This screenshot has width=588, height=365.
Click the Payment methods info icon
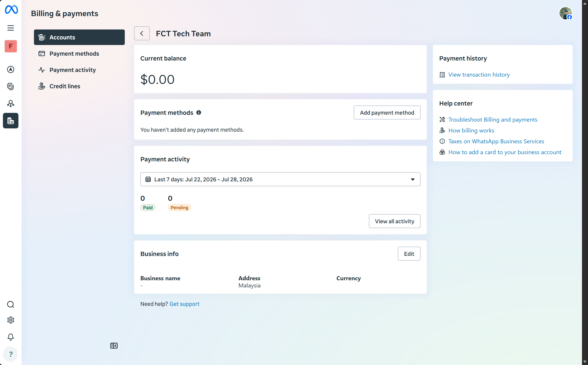point(199,112)
